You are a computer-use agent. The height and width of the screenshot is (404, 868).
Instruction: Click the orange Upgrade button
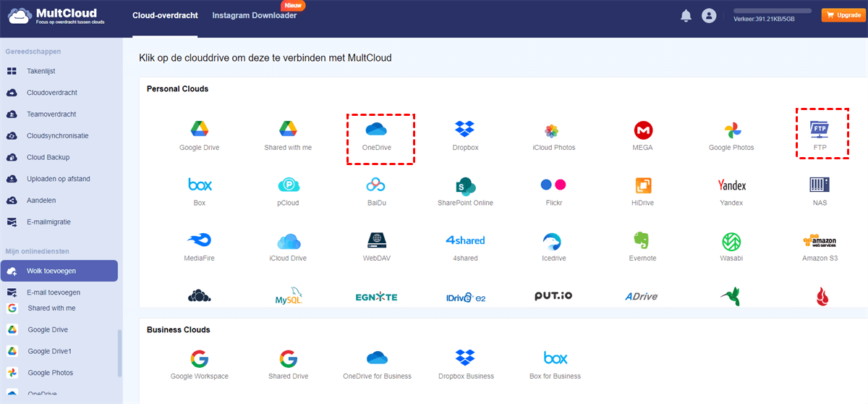[x=843, y=14]
